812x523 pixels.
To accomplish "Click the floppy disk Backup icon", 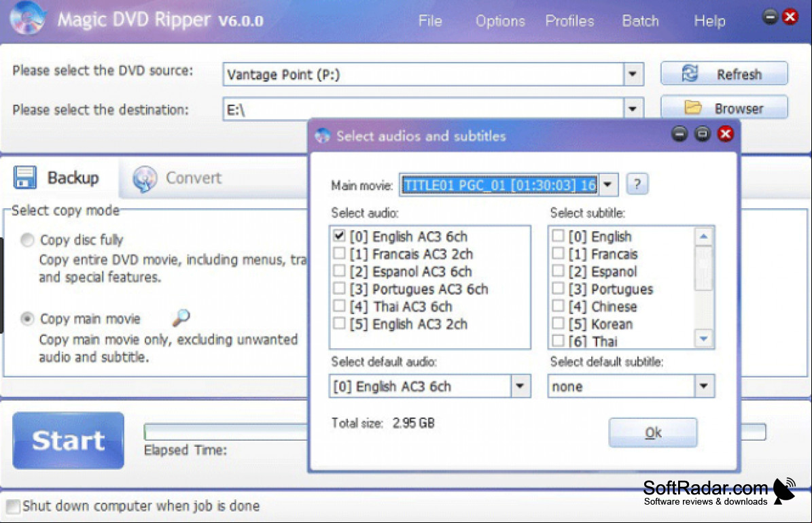I will pyautogui.click(x=25, y=178).
